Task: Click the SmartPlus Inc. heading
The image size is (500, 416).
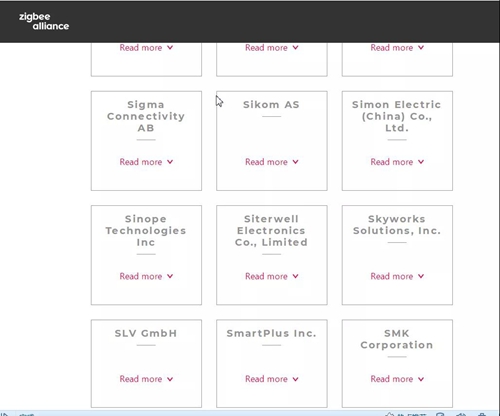Action: (x=271, y=333)
